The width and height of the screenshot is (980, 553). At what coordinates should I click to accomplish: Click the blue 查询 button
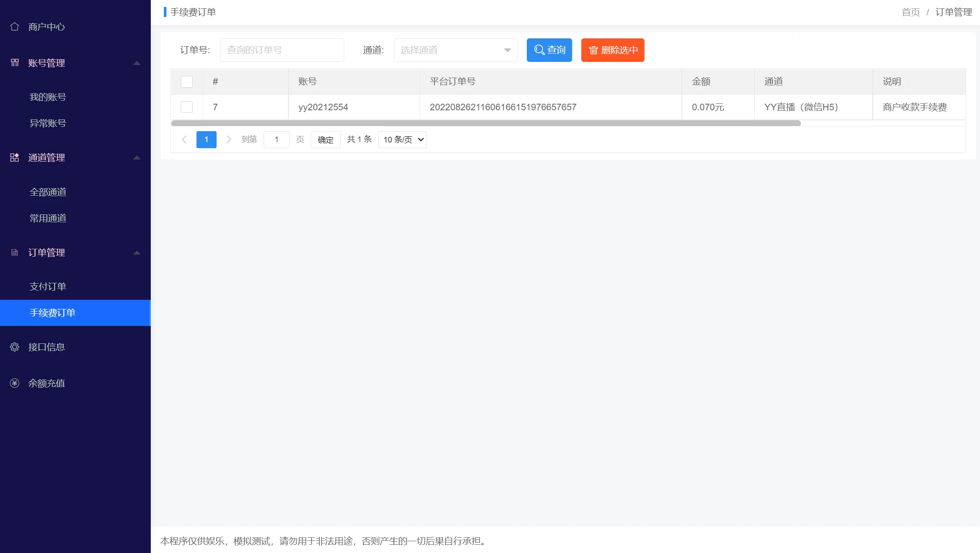pos(549,50)
